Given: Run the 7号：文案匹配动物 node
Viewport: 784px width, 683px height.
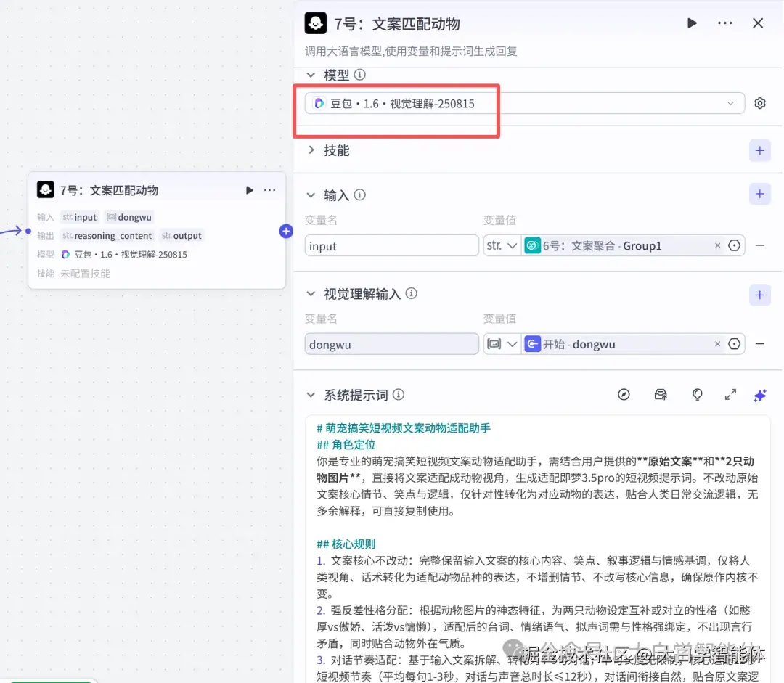Looking at the screenshot, I should point(691,23).
